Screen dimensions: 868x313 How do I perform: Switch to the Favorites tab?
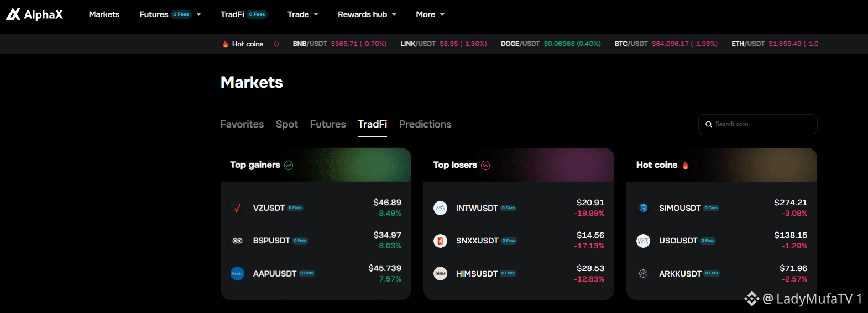pos(242,124)
